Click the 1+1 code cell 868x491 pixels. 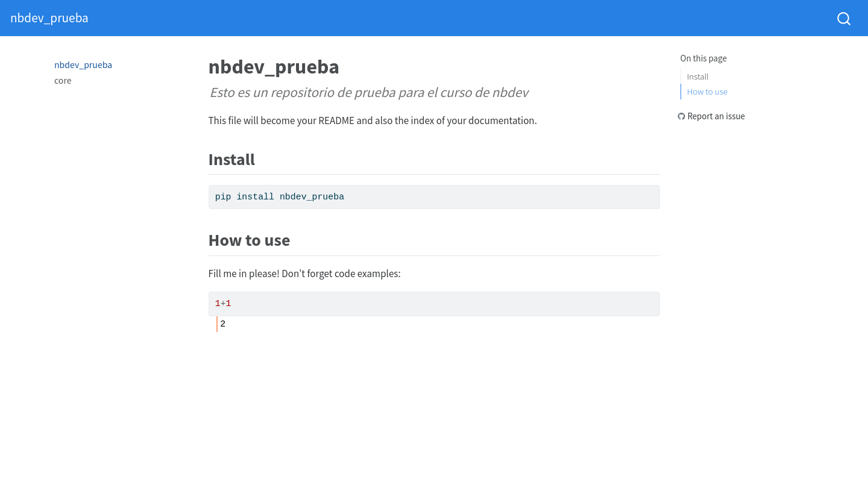pyautogui.click(x=434, y=304)
